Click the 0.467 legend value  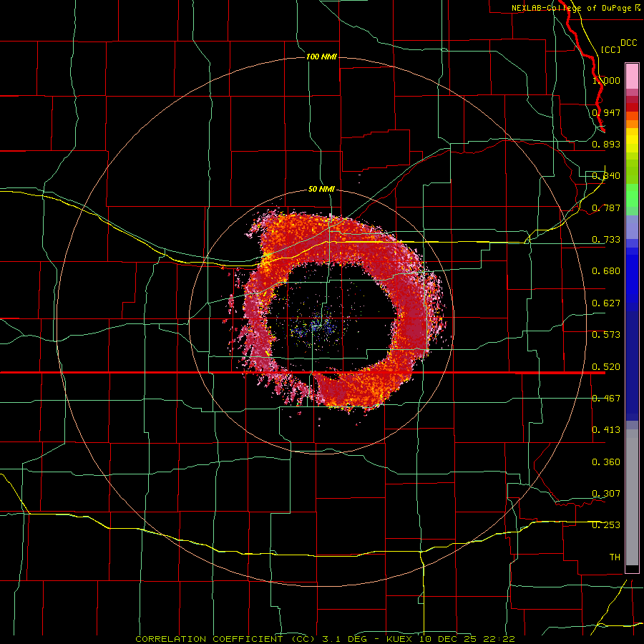pos(606,399)
